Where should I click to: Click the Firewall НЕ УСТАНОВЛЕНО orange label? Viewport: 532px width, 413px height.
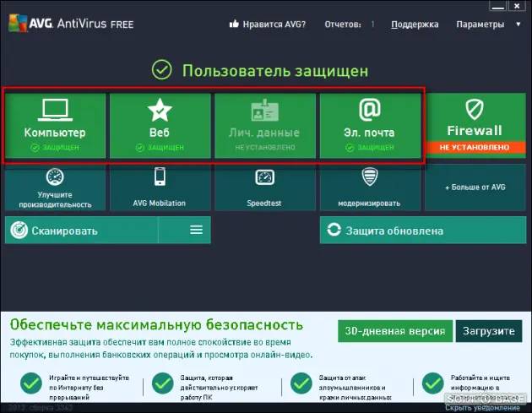pyautogui.click(x=475, y=147)
